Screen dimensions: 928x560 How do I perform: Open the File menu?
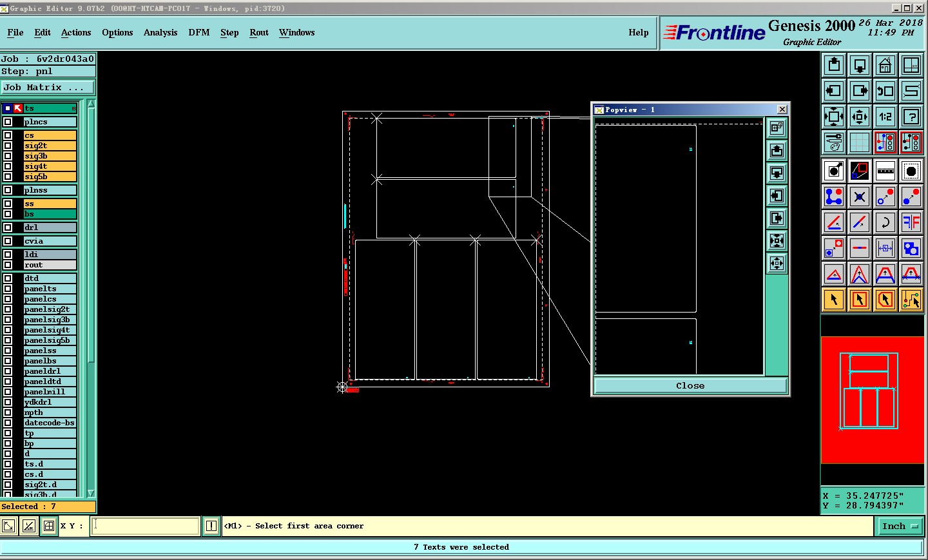[x=15, y=32]
